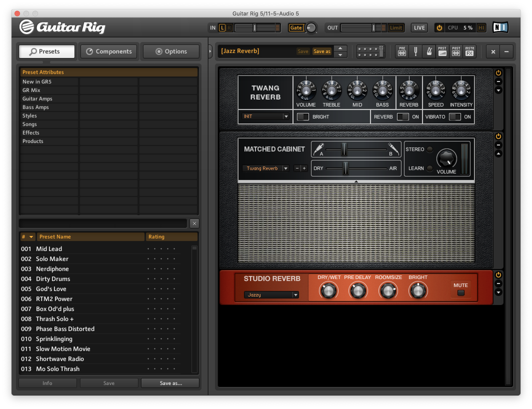This screenshot has height=409, width=532.
Task: Collapse all rack components with minus icon
Action: [x=506, y=52]
